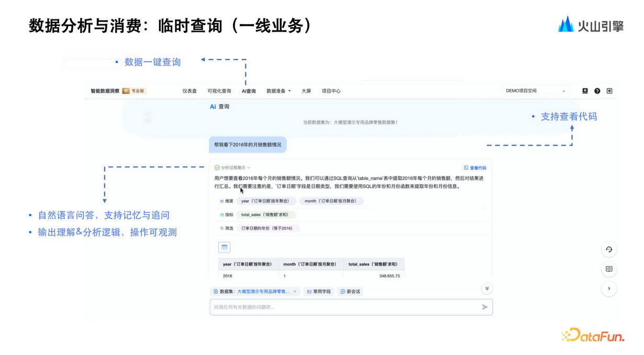Click the add-square icon at header right
The height and width of the screenshot is (355, 644).
(x=609, y=91)
